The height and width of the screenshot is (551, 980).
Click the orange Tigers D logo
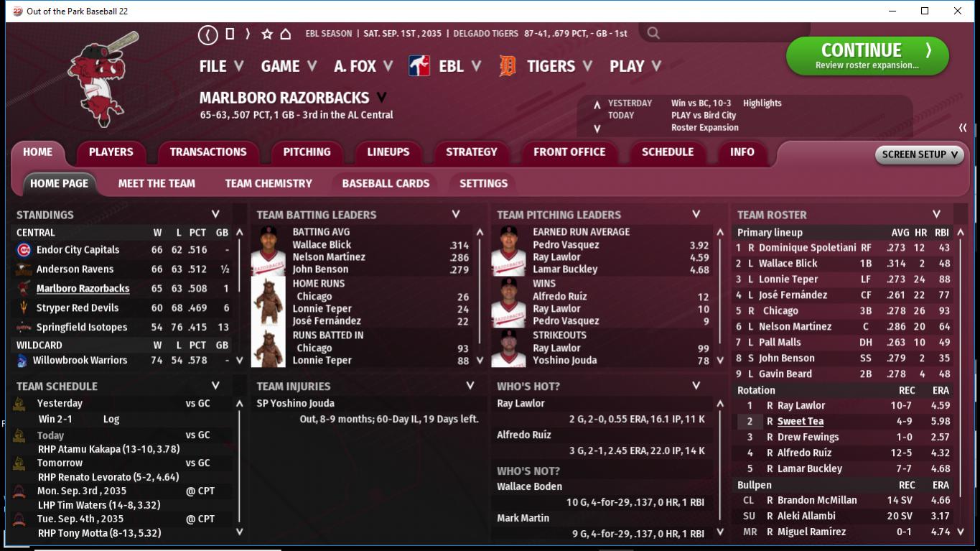click(508, 66)
